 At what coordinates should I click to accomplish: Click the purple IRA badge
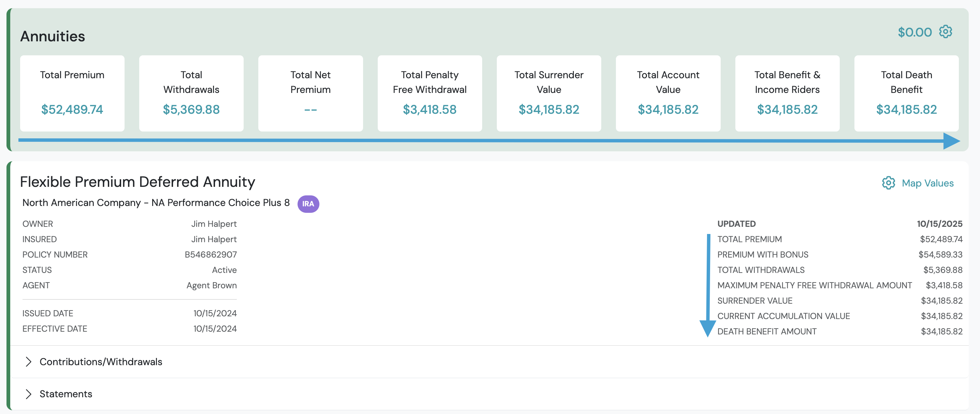[x=308, y=204]
